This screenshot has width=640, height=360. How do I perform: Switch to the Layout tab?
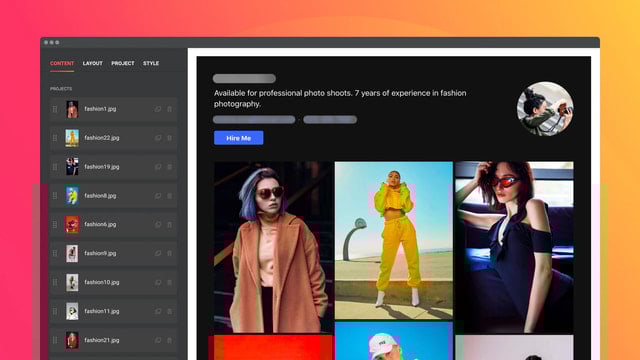click(x=93, y=63)
